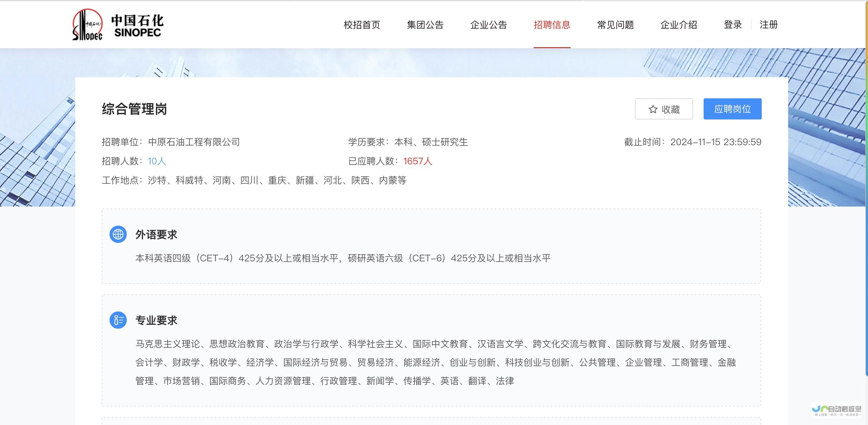Click the star icon in 收藏 button

pyautogui.click(x=653, y=109)
